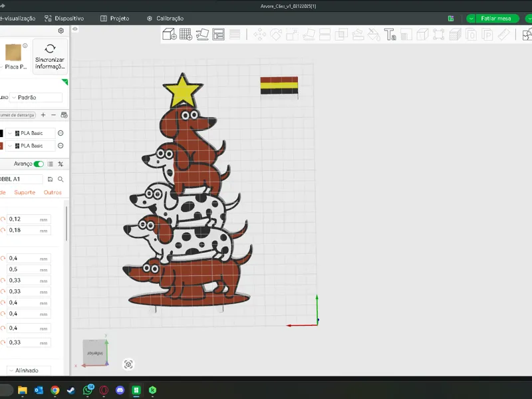Viewport: 532px width, 399px height.
Task: Click the settings panel vertical scrollbar
Action: (66, 224)
